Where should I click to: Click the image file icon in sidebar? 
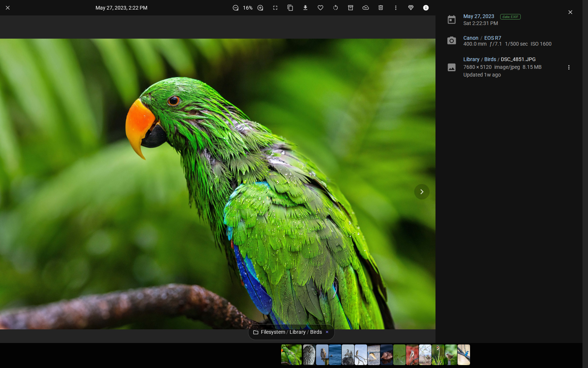452,67
